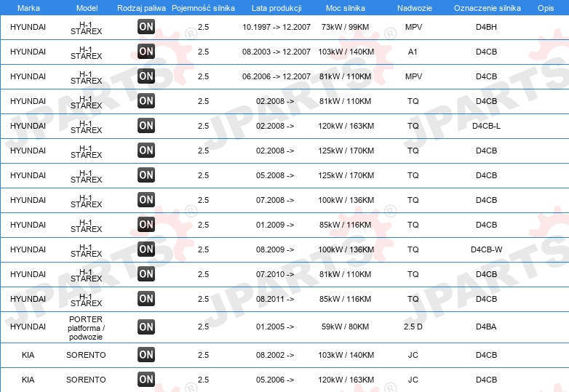This screenshot has height=392, width=569.
Task: Click the Marka column header
Action: (x=28, y=8)
